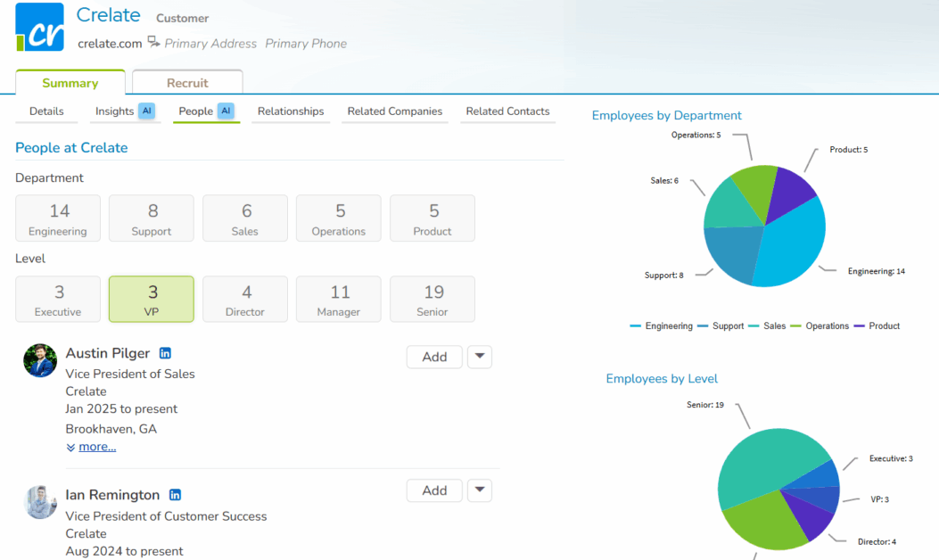Open the Relationships sub-tab

[x=291, y=111]
